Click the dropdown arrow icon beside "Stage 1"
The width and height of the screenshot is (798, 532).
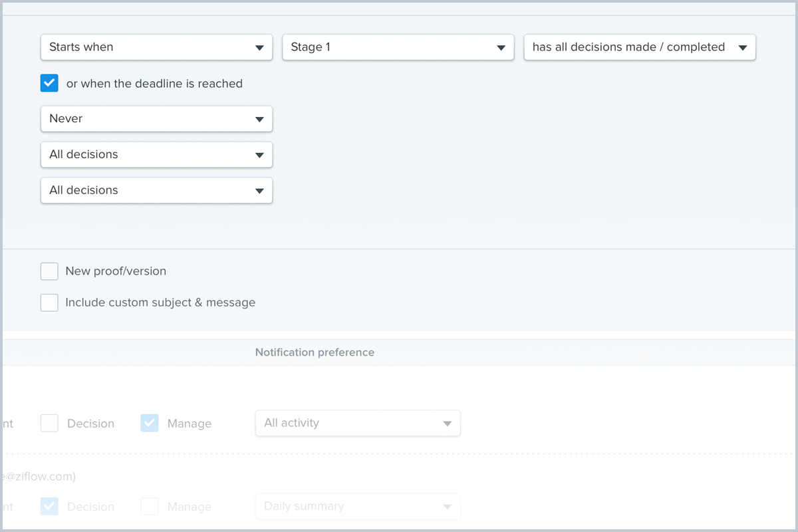[501, 47]
